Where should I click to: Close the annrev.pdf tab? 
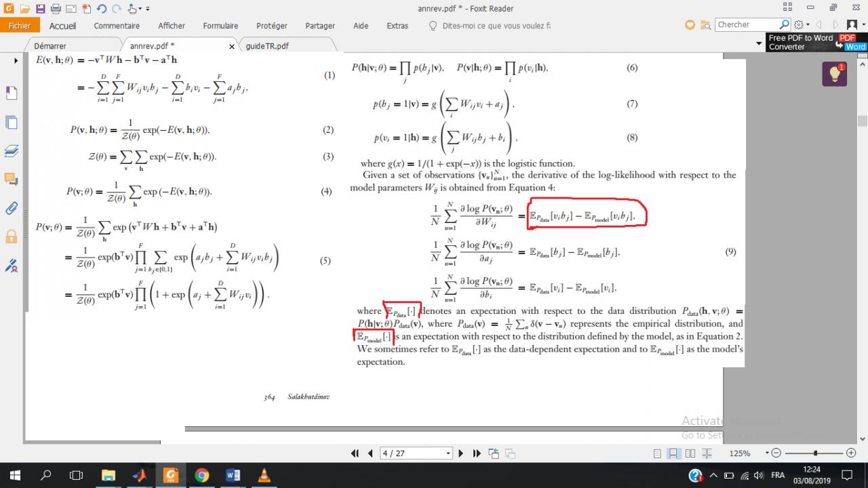coord(231,47)
